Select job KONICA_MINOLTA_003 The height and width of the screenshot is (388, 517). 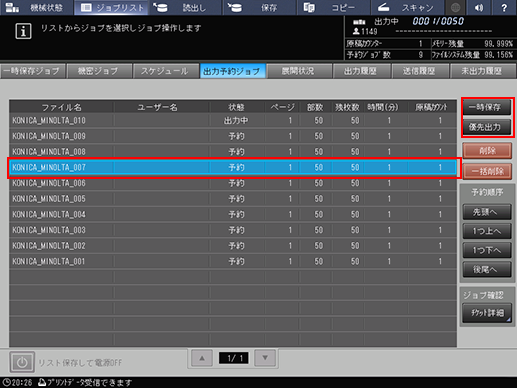233,230
